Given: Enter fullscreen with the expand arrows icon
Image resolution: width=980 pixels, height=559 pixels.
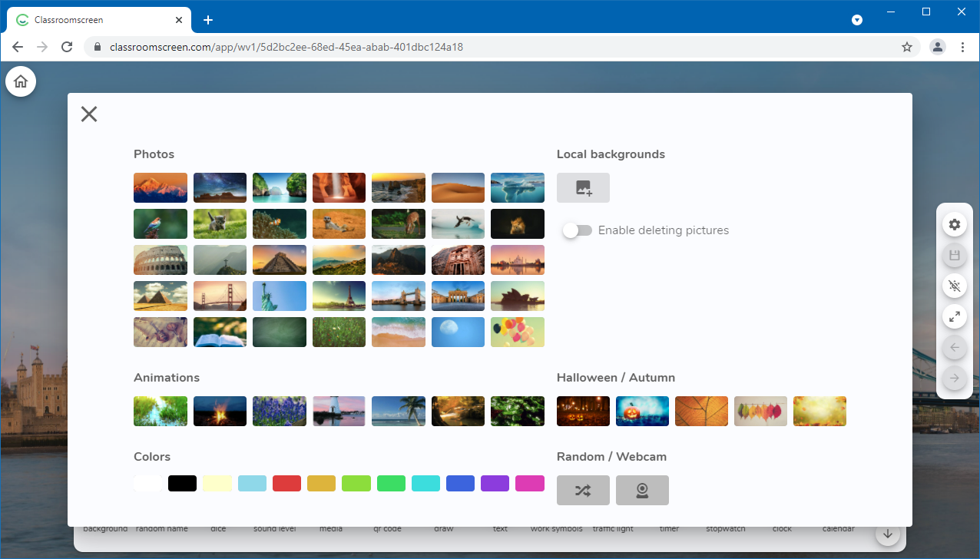Looking at the screenshot, I should pyautogui.click(x=955, y=316).
